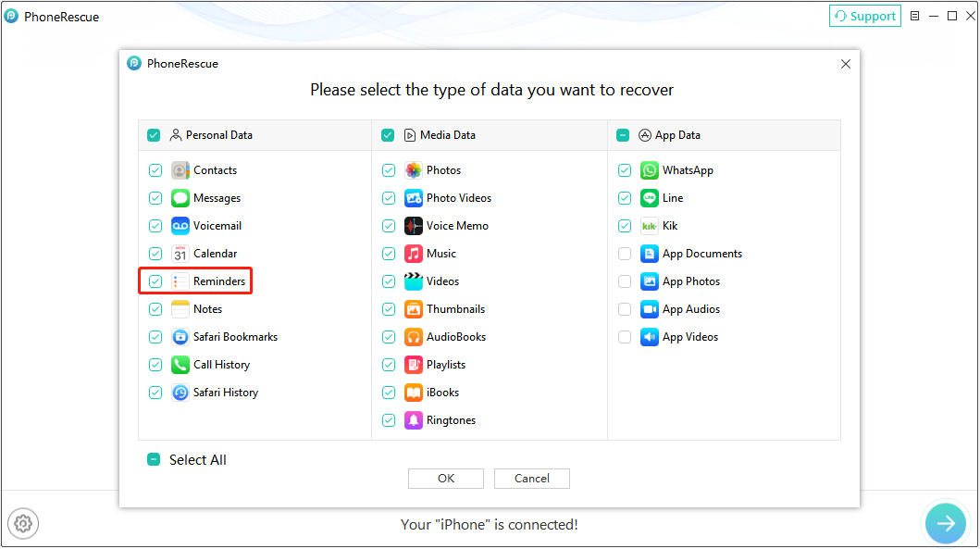Uncheck the Ringtones checkbox
The height and width of the screenshot is (549, 980).
[389, 420]
